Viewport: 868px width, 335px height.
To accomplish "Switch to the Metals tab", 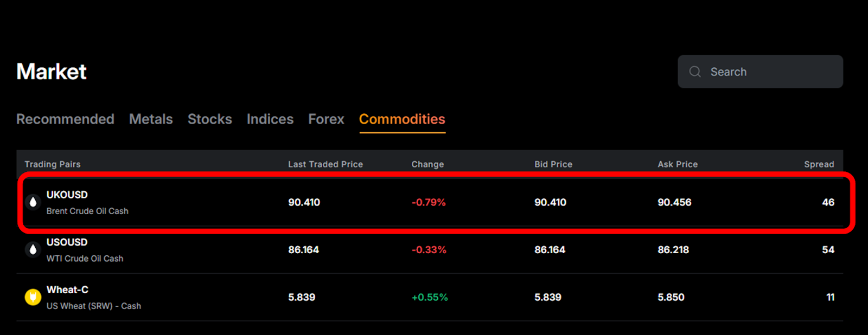I will tap(151, 119).
